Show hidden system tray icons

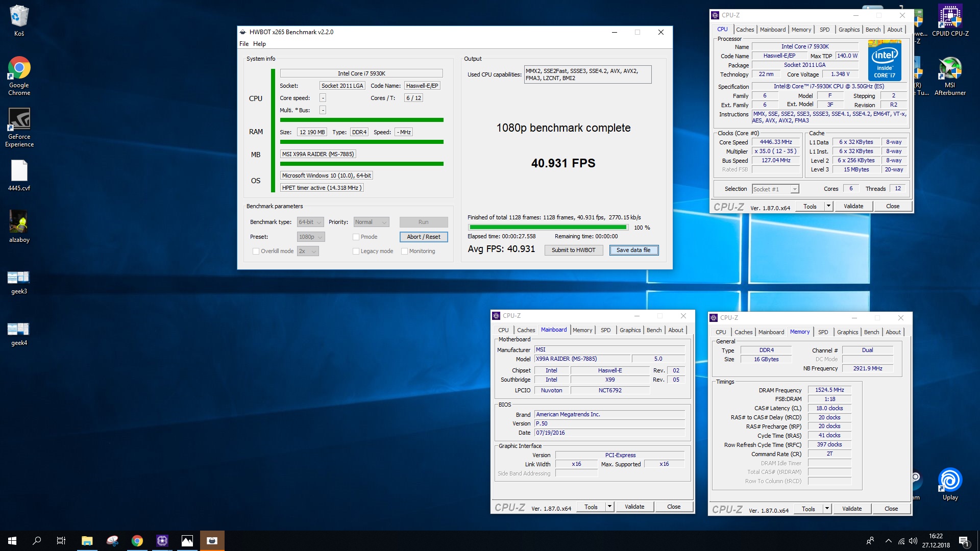(x=889, y=541)
